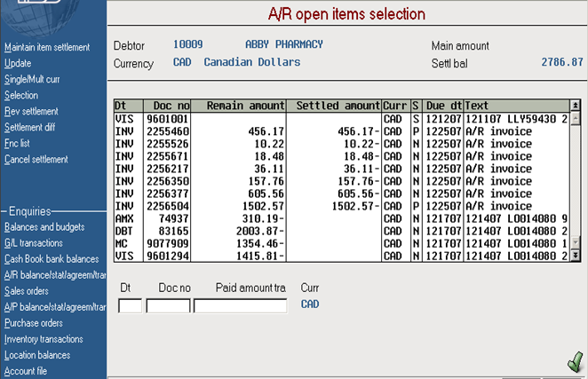Select the MC 9077909 row

coord(342,244)
